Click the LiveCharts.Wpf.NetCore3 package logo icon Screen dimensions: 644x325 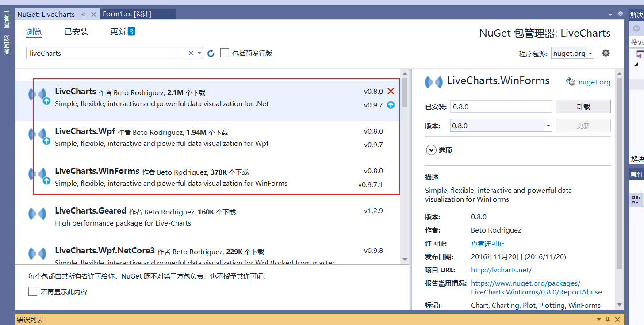pos(38,254)
